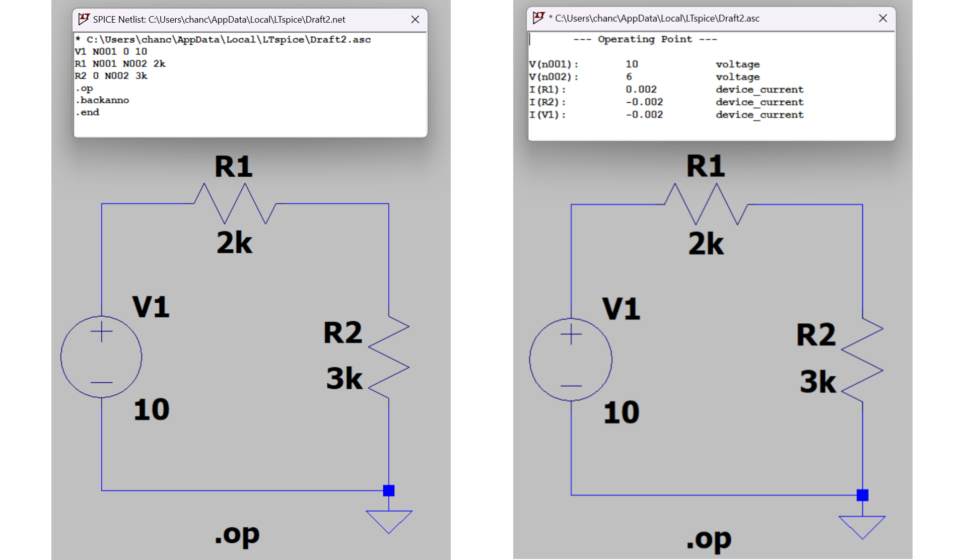Click the R2 0 N002 3k netlist line
The height and width of the screenshot is (560, 969).
pos(111,76)
